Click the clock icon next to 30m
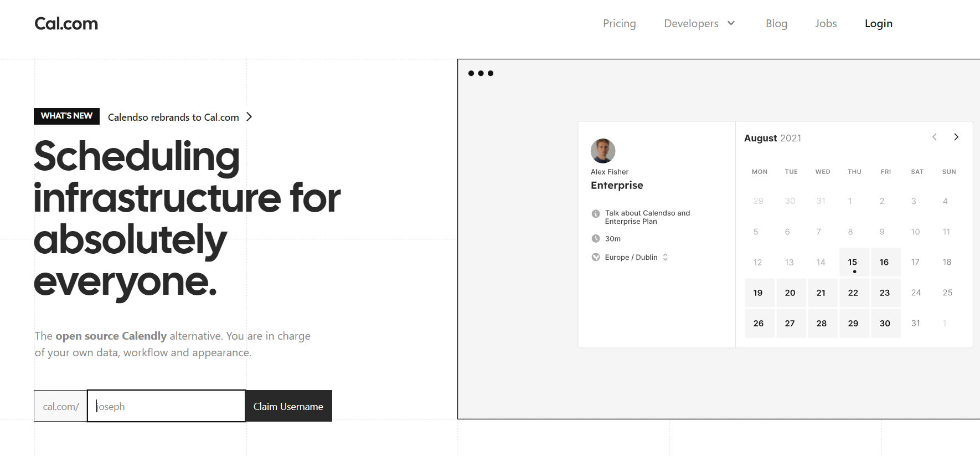This screenshot has width=980, height=456. click(596, 239)
